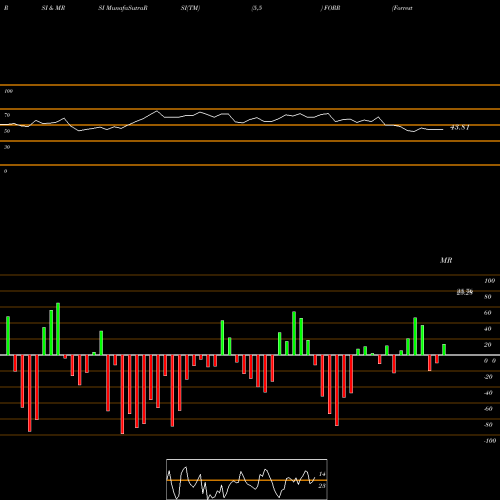Click the last green MR histogram bar
This screenshot has height=500, width=500.
[x=444, y=349]
